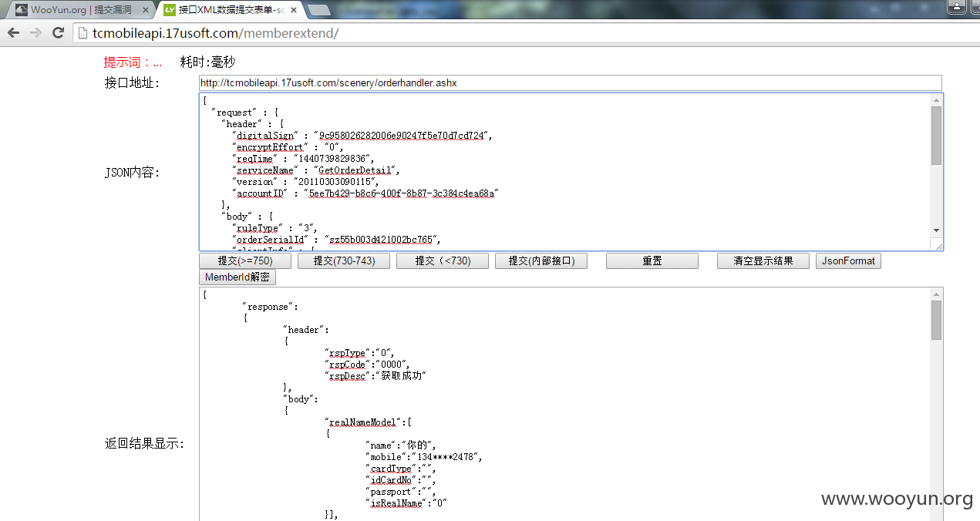Close the WooYun.org tab
The height and width of the screenshot is (521, 980).
145,10
